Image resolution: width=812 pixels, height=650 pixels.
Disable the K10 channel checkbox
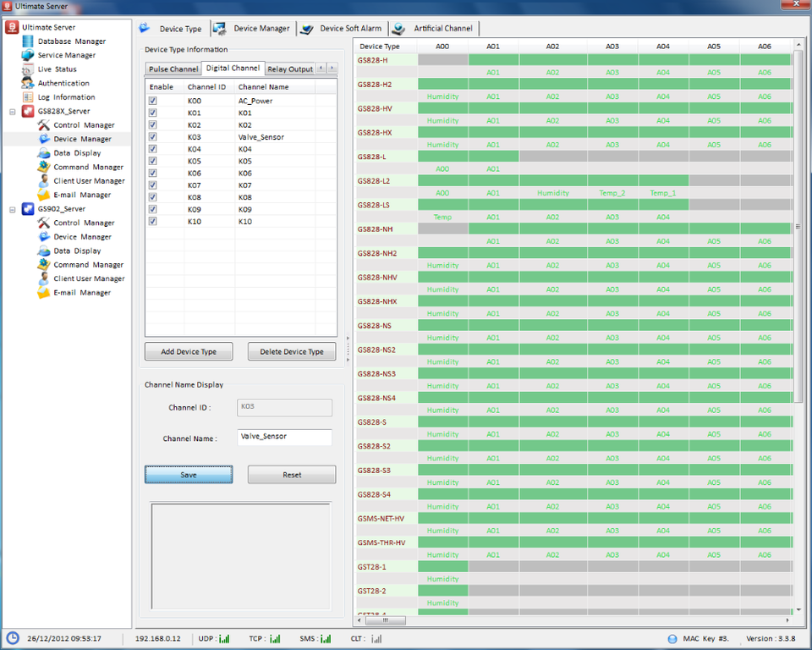(152, 222)
